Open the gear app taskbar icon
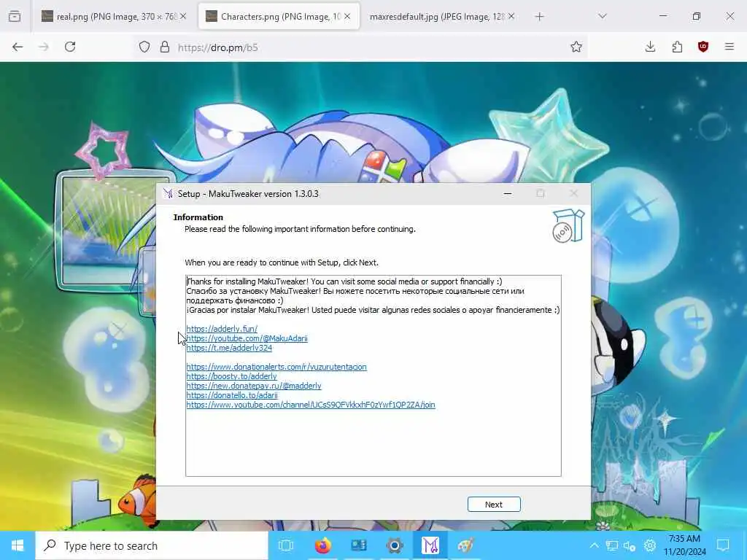The height and width of the screenshot is (560, 747). [395, 545]
